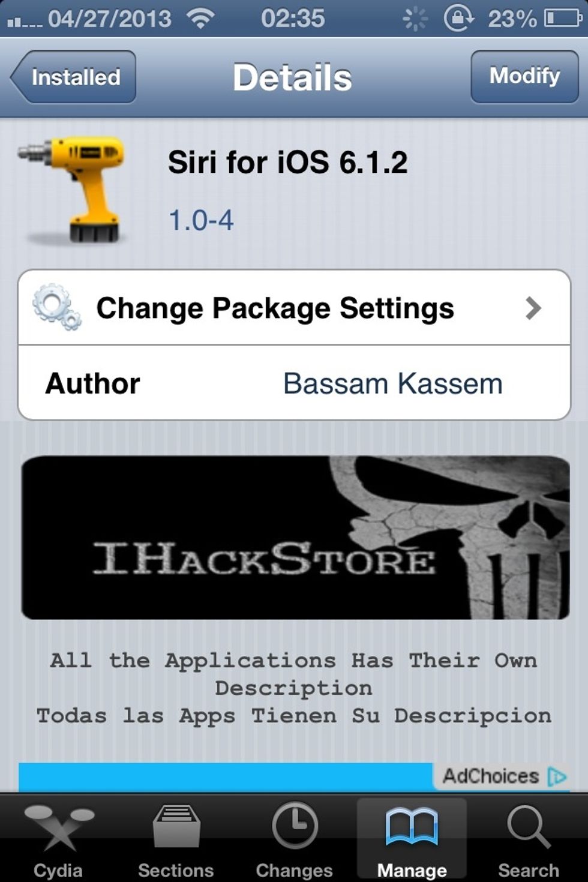Go back to Installed list

(73, 77)
